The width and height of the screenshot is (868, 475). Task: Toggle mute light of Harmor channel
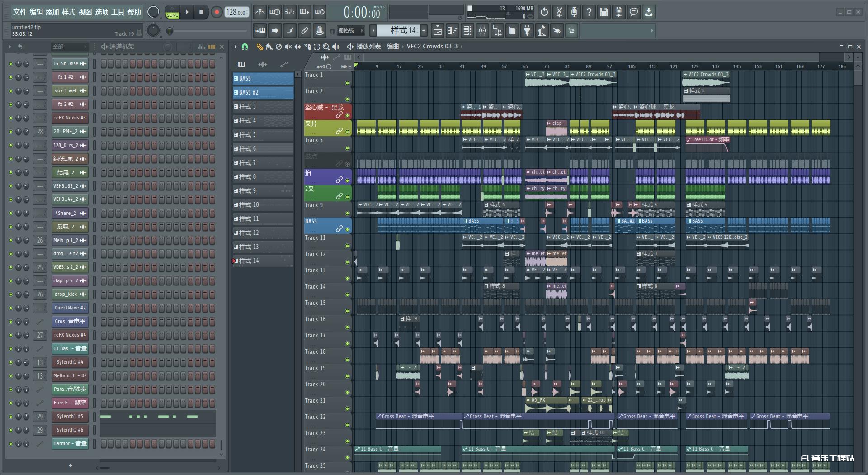(x=11, y=444)
